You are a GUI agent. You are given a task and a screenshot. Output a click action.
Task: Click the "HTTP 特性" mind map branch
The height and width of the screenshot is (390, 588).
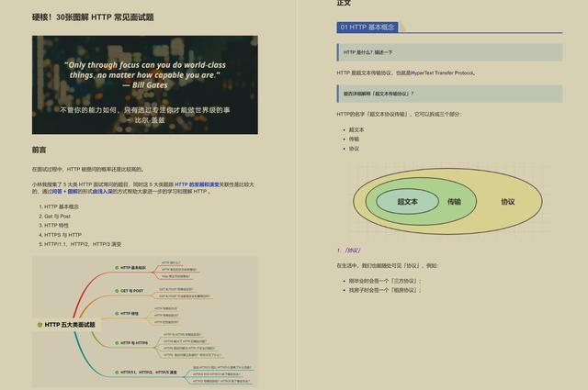tap(127, 314)
